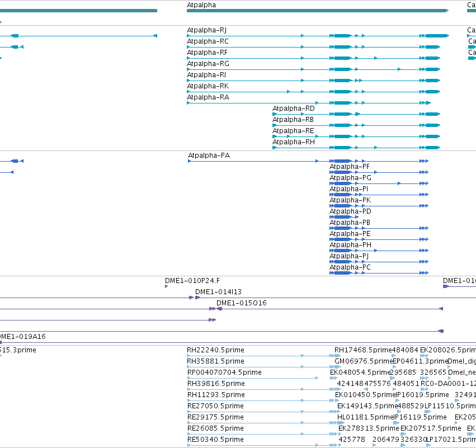
Task: Select EST label RH22240.5prime
Action: pos(215,351)
